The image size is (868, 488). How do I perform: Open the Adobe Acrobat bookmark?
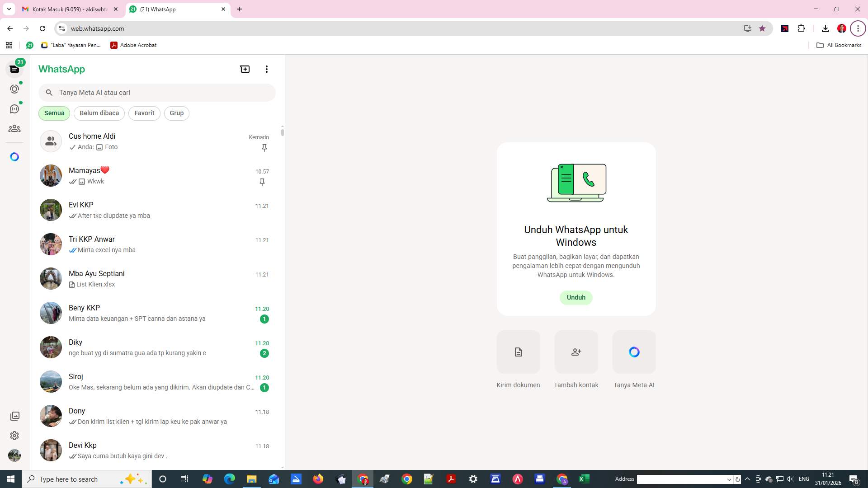tap(134, 45)
